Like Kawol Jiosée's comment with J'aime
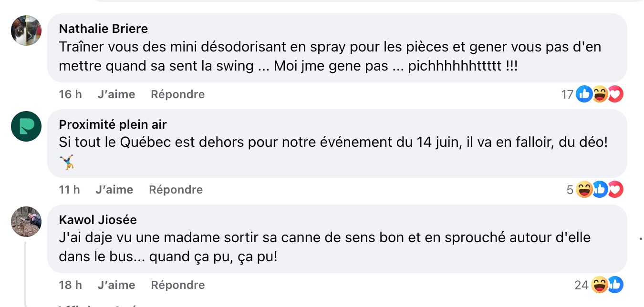 116,285
